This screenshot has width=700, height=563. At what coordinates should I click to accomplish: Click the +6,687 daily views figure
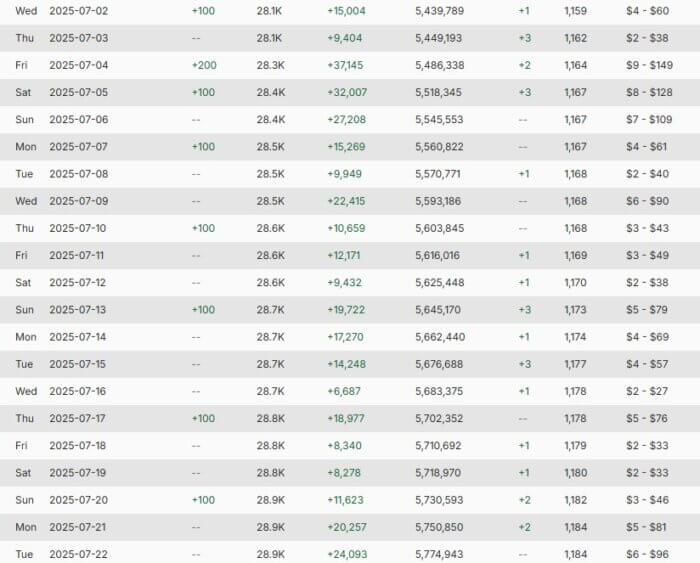click(343, 391)
